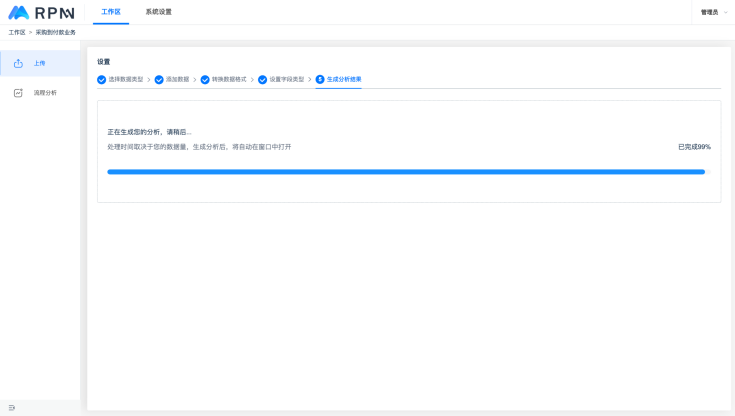Select 流程分析 in the sidebar
This screenshot has height=416, width=735.
click(x=45, y=93)
